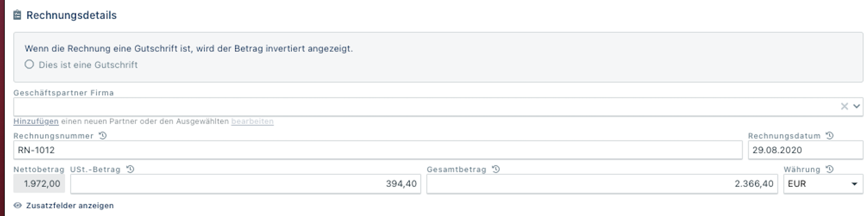Clear Geschäftspartner Firma with the X icon
The height and width of the screenshot is (216, 868).
tap(844, 106)
